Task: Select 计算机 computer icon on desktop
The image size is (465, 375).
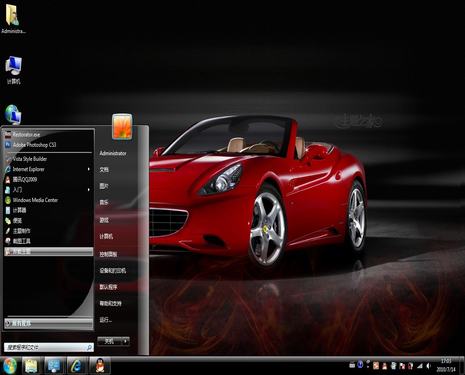Action: click(13, 70)
